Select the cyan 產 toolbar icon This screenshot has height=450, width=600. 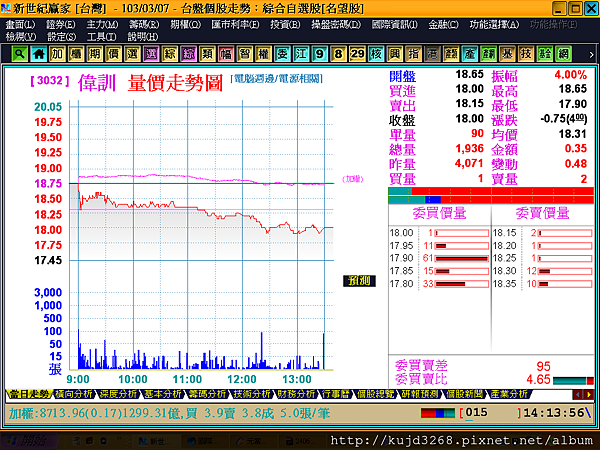470,54
